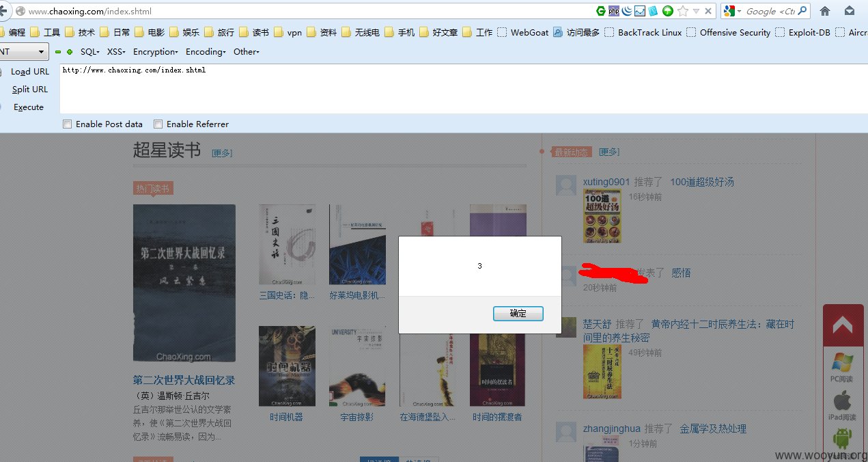The image size is (868, 462).
Task: Open the 工作 bookmarks folder
Action: click(477, 32)
